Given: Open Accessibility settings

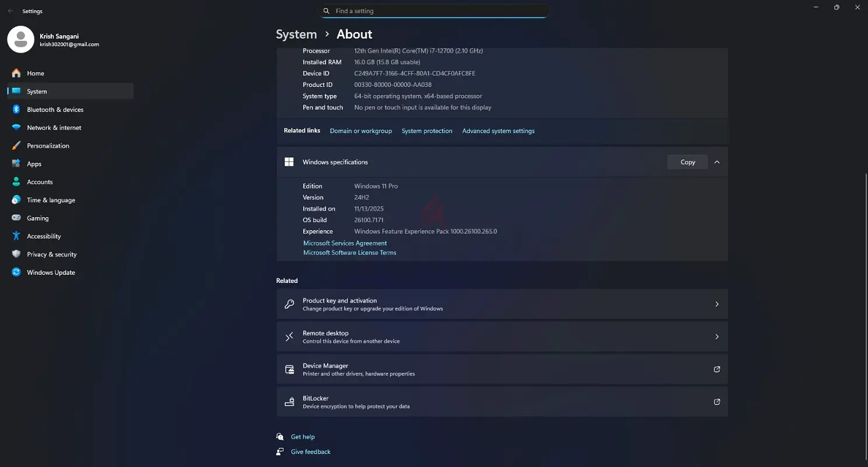Looking at the screenshot, I should pyautogui.click(x=70, y=236).
